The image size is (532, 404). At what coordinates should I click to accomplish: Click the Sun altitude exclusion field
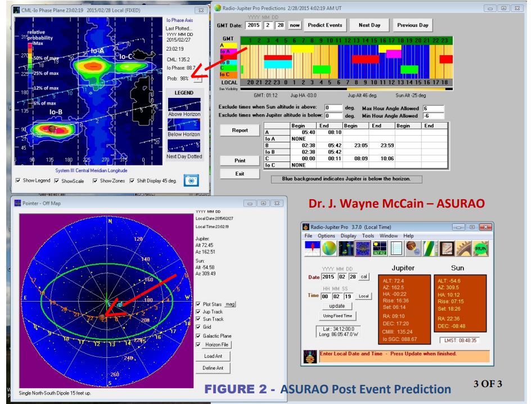click(333, 107)
